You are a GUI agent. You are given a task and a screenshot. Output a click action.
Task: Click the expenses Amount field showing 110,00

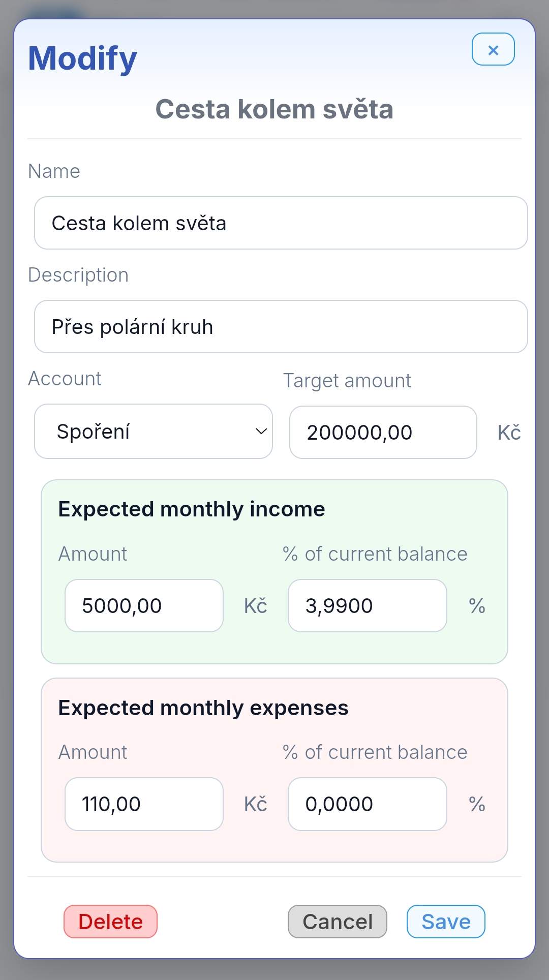tap(144, 804)
